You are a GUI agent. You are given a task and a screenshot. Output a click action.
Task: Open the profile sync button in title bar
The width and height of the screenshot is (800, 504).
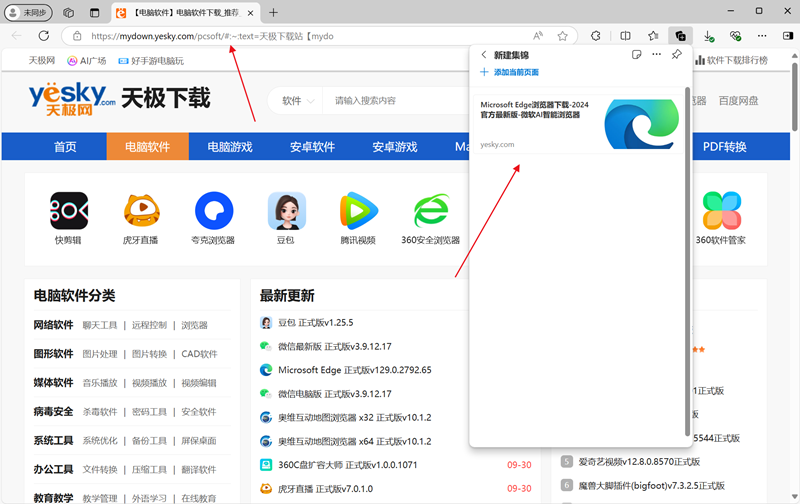click(28, 13)
